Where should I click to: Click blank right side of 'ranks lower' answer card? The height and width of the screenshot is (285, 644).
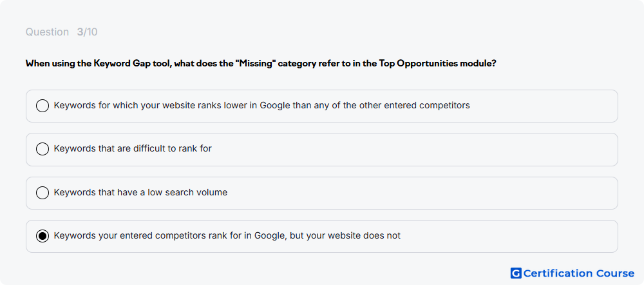coord(542,106)
